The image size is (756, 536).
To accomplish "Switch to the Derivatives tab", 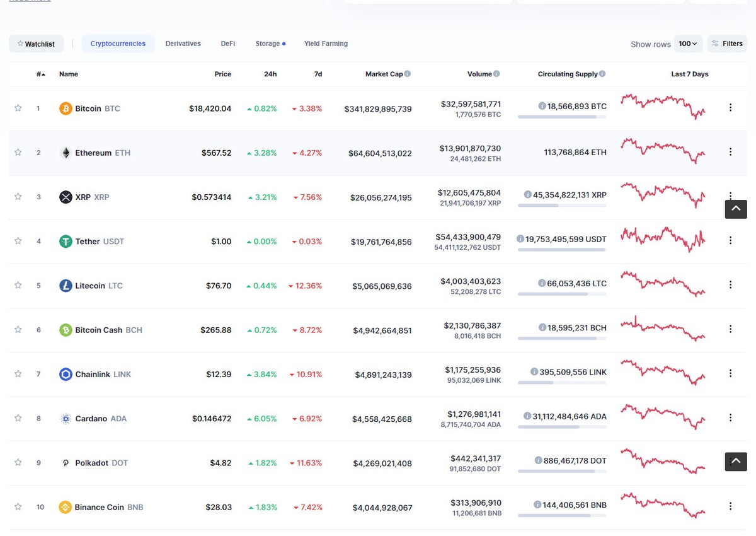I will pos(183,44).
